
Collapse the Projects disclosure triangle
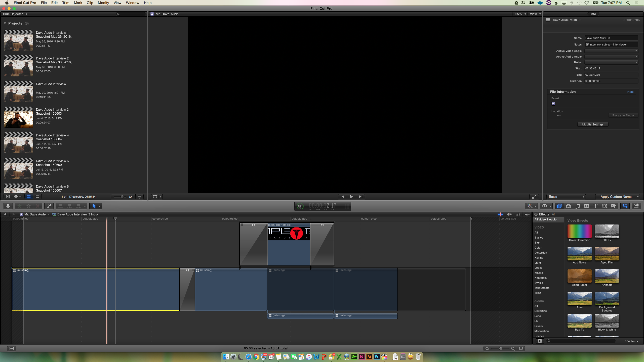pos(5,23)
